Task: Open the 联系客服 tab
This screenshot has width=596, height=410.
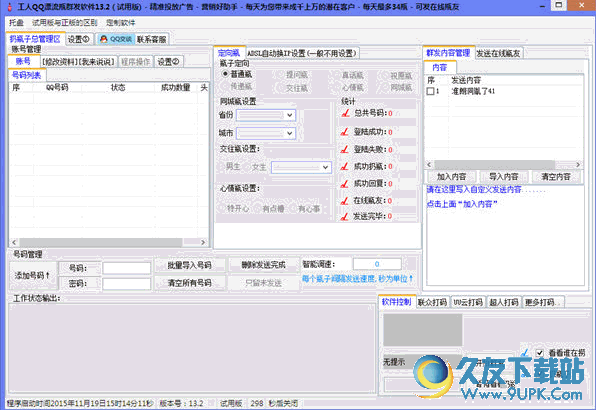Action: pyautogui.click(x=152, y=39)
